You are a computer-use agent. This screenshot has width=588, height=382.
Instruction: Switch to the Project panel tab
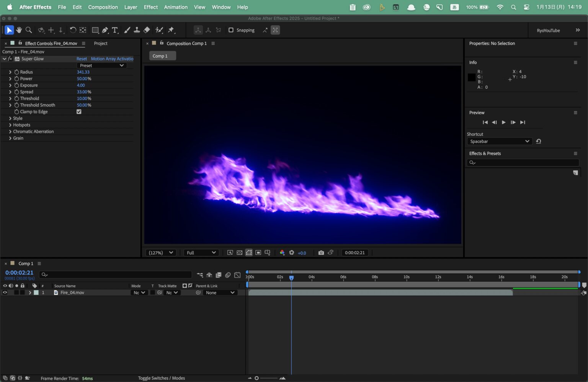click(101, 43)
